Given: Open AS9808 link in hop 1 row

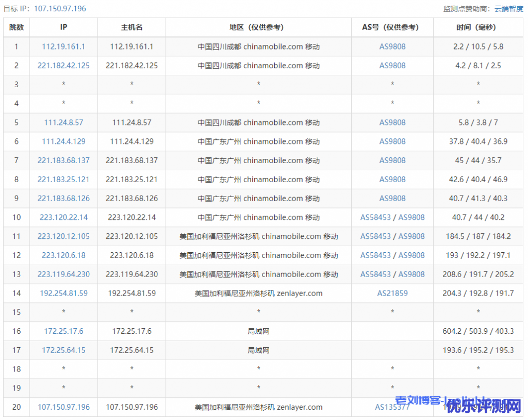Looking at the screenshot, I should coord(392,46).
